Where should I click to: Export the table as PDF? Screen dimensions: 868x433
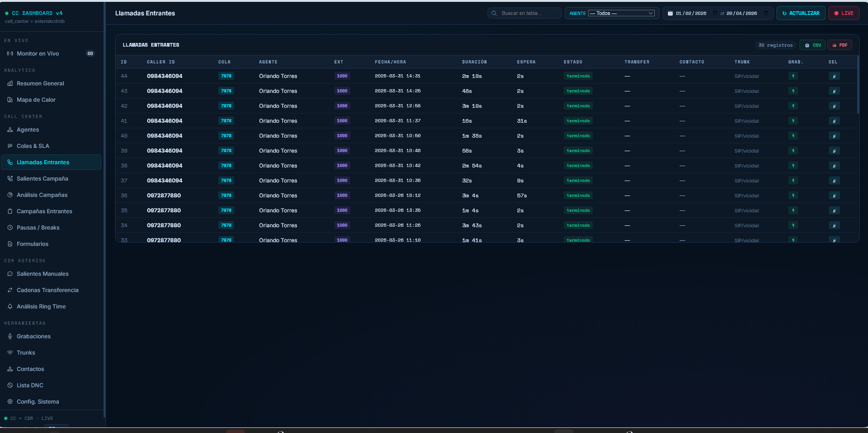(x=840, y=45)
